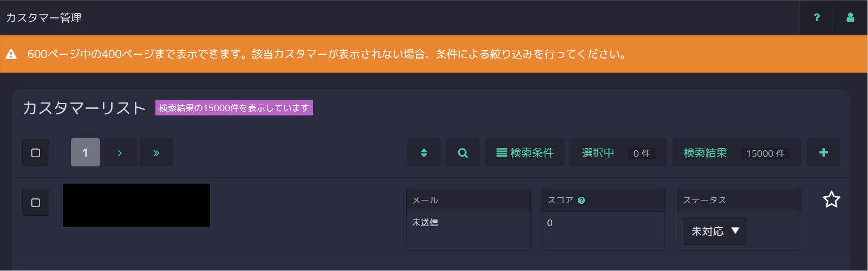Click the メール 未送信 status box
This screenshot has height=271, width=868.
click(468, 220)
